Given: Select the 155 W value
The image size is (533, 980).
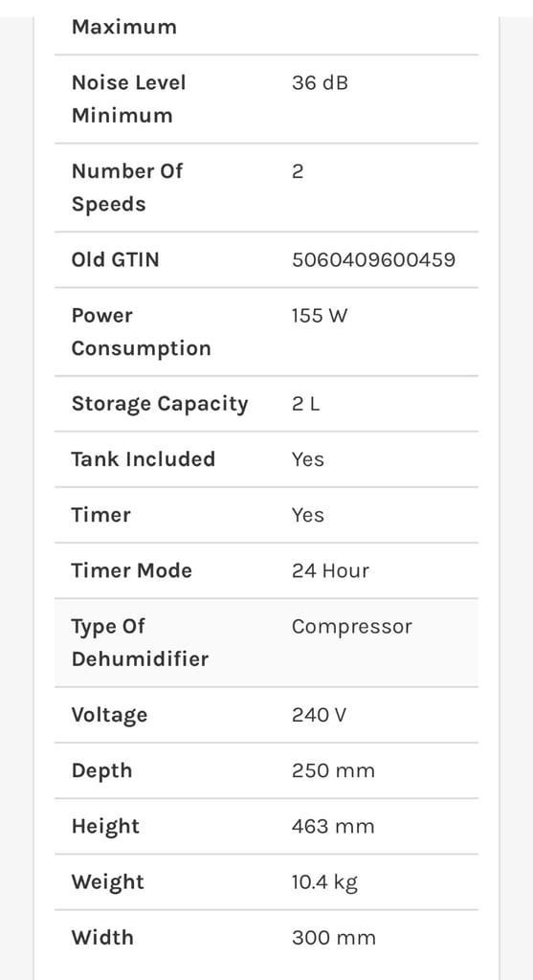Looking at the screenshot, I should click(x=320, y=316).
